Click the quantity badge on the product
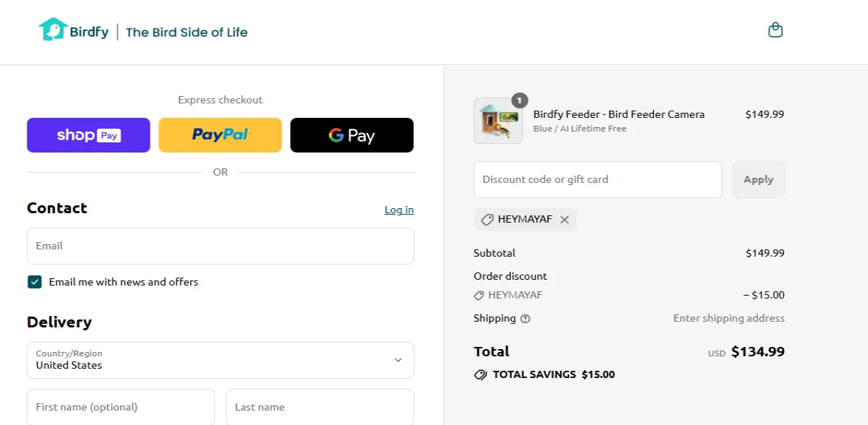868x425 pixels. tap(519, 100)
